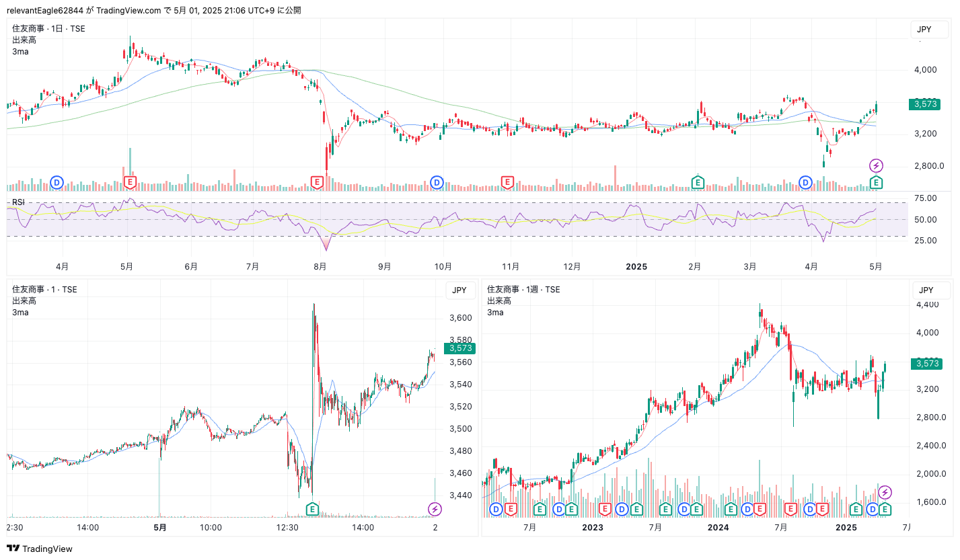Click the 2,800.0 price on the daily chart scale
The image size is (960, 560).
929,166
